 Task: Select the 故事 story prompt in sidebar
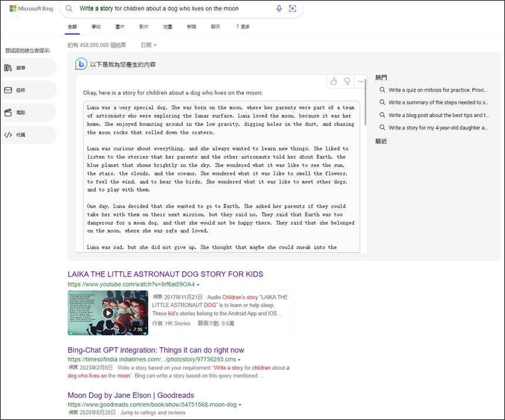pos(28,67)
